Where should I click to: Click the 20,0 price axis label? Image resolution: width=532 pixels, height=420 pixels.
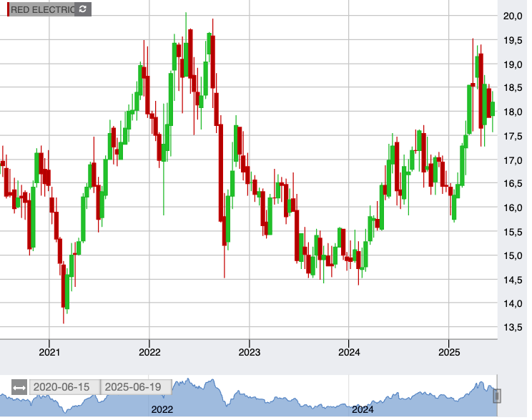(513, 16)
